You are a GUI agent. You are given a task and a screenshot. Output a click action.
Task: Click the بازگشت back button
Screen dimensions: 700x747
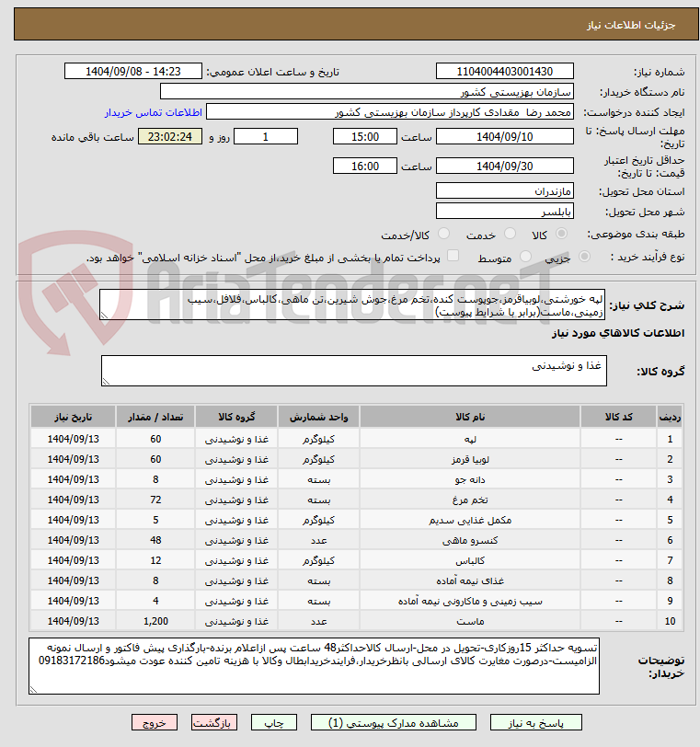tap(213, 723)
